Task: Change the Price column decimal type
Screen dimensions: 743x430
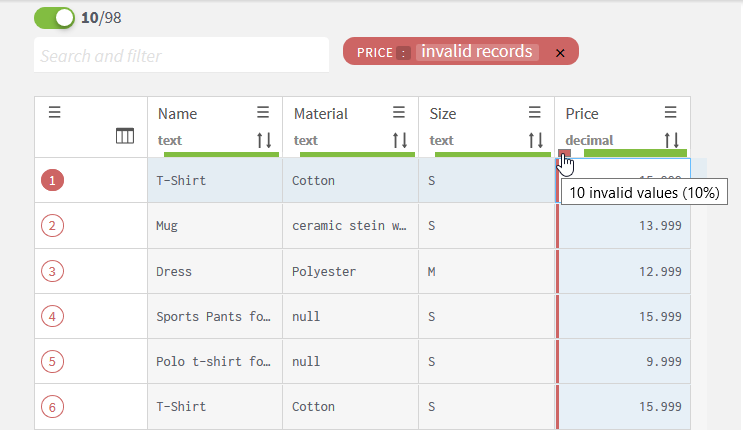Action: [x=589, y=140]
